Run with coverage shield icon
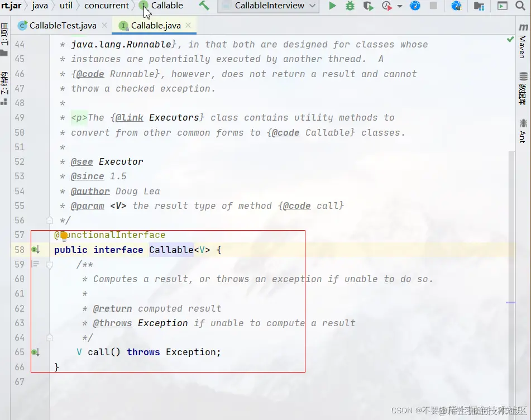Viewport: 531px width, 420px height. click(369, 6)
